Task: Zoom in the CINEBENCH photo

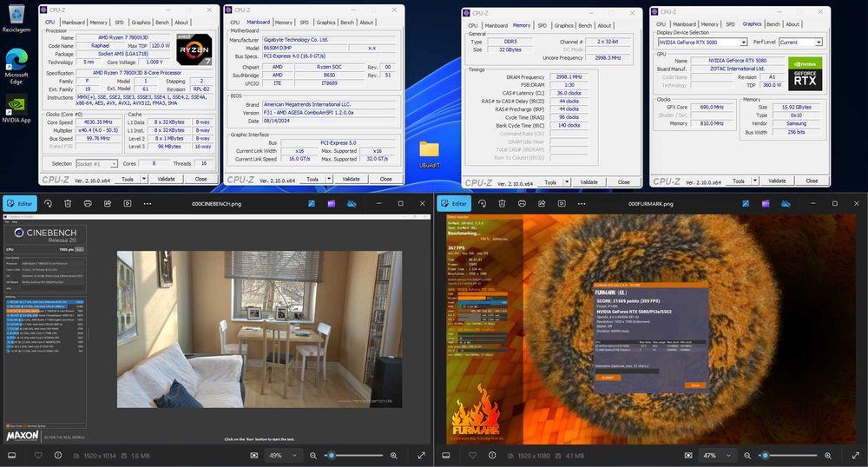Action: (x=393, y=456)
